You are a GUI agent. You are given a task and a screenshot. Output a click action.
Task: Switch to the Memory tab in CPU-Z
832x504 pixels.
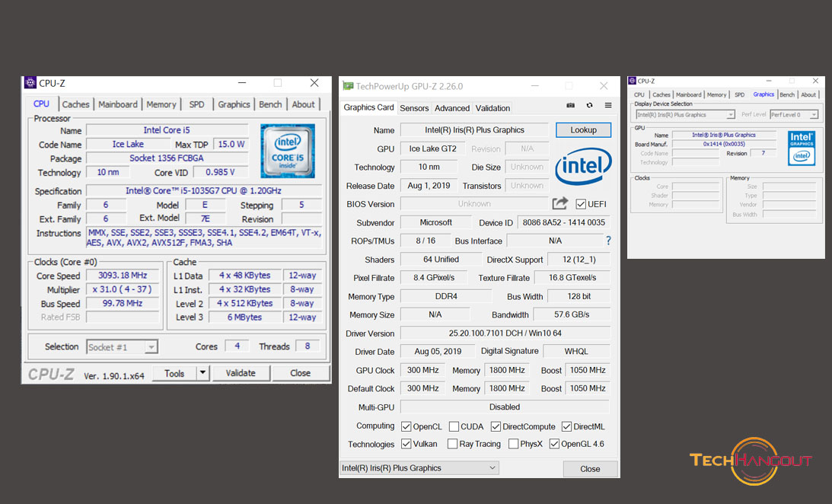pyautogui.click(x=161, y=104)
